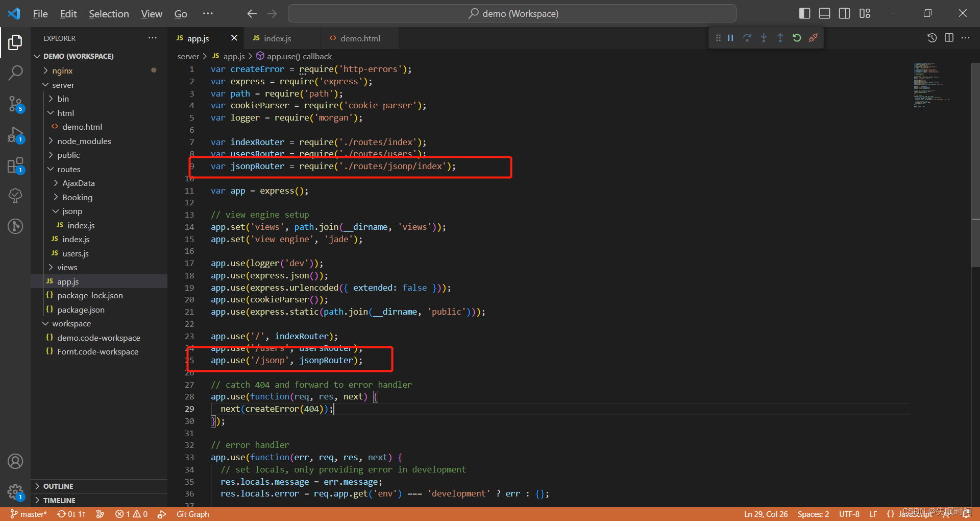Expand the node_modules folder

pyautogui.click(x=99, y=141)
